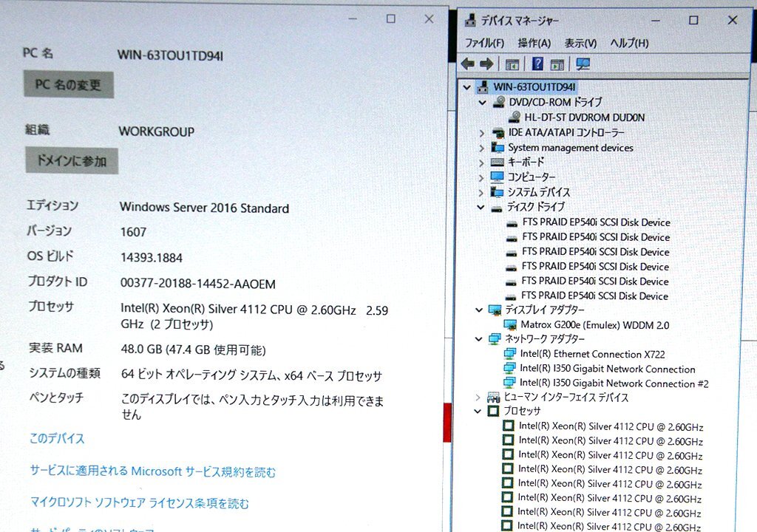Click the Device Manager title bar icon

pos(469,20)
